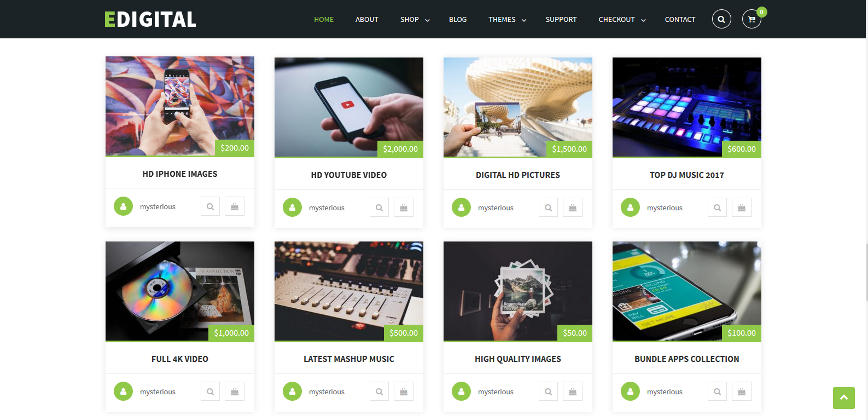The width and height of the screenshot is (868, 420).
Task: Open the HD YouTube Video product title
Action: click(x=349, y=175)
